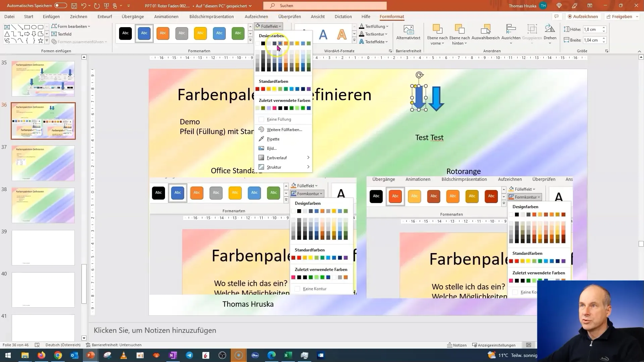The width and height of the screenshot is (644, 362).
Task: Expand the shape styles gallery
Action: 250,41
